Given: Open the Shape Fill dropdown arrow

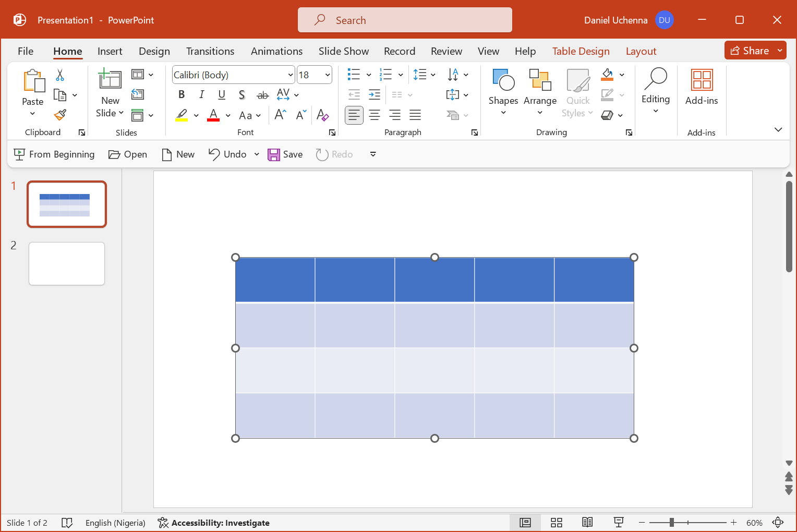Looking at the screenshot, I should point(621,75).
